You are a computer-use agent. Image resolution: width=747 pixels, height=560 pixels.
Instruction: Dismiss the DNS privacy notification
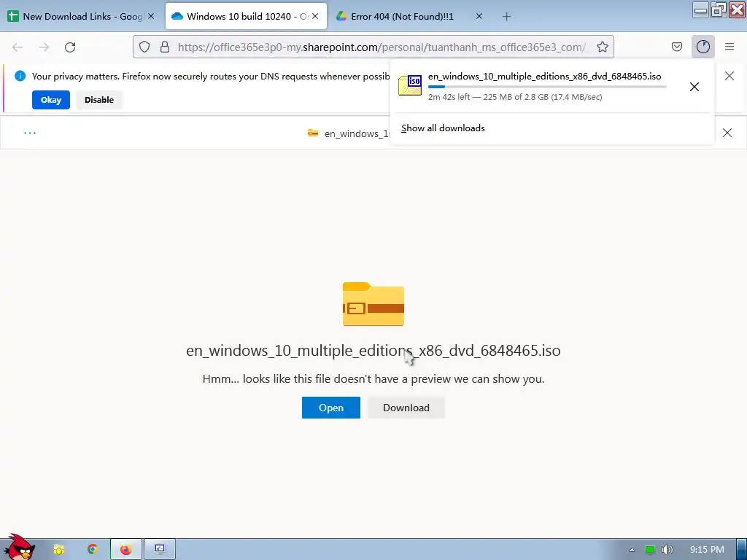[729, 76]
